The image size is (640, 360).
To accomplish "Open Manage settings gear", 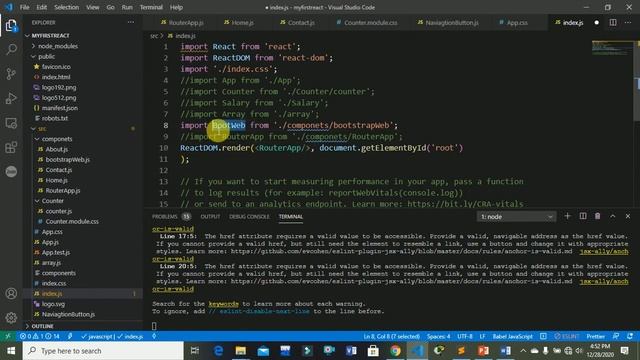I will (11, 318).
